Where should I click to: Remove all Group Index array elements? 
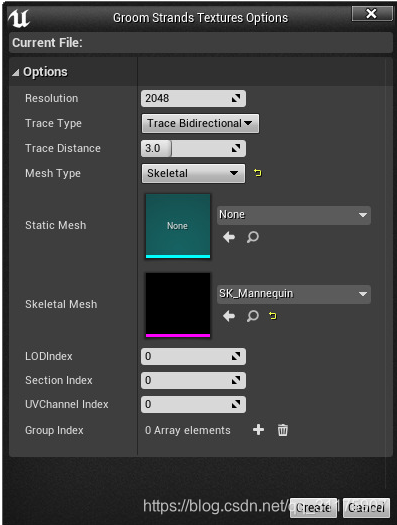(x=283, y=430)
